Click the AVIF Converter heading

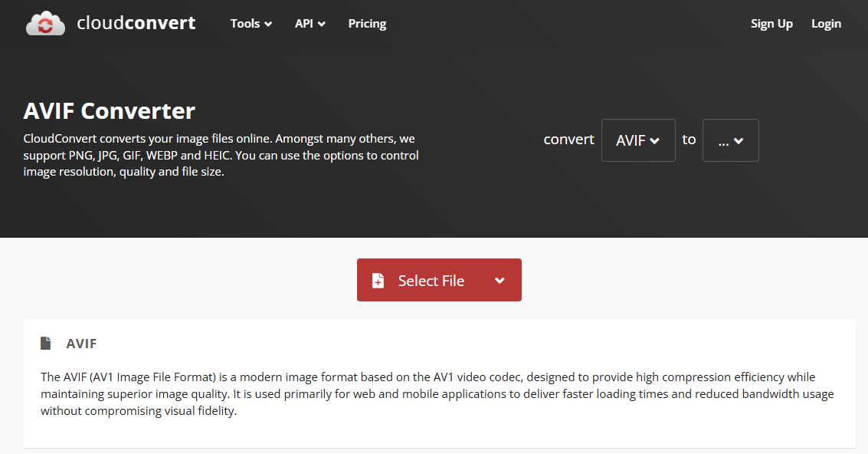coord(109,110)
